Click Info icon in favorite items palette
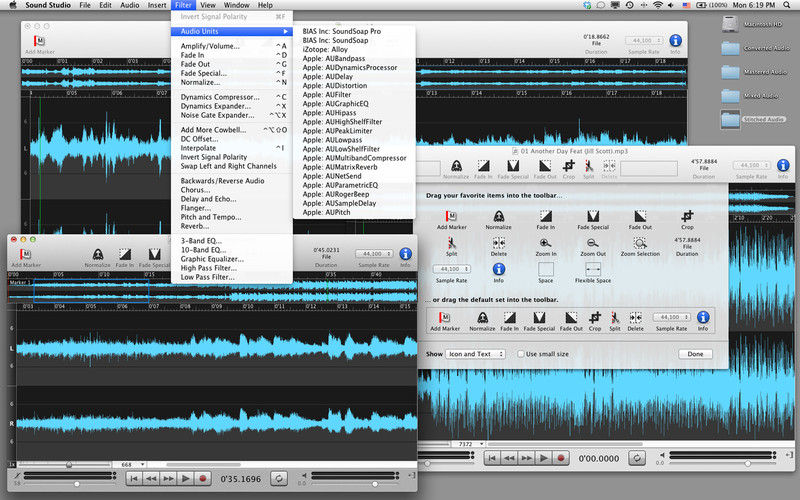 point(498,269)
